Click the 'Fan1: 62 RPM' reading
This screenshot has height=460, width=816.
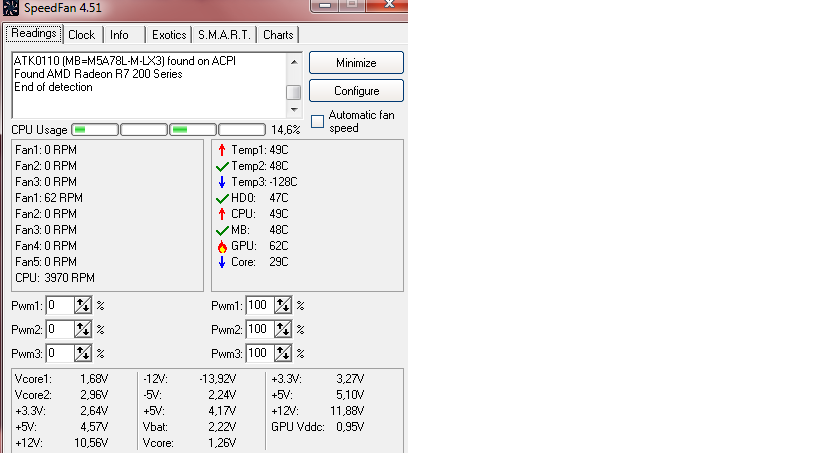pos(49,198)
